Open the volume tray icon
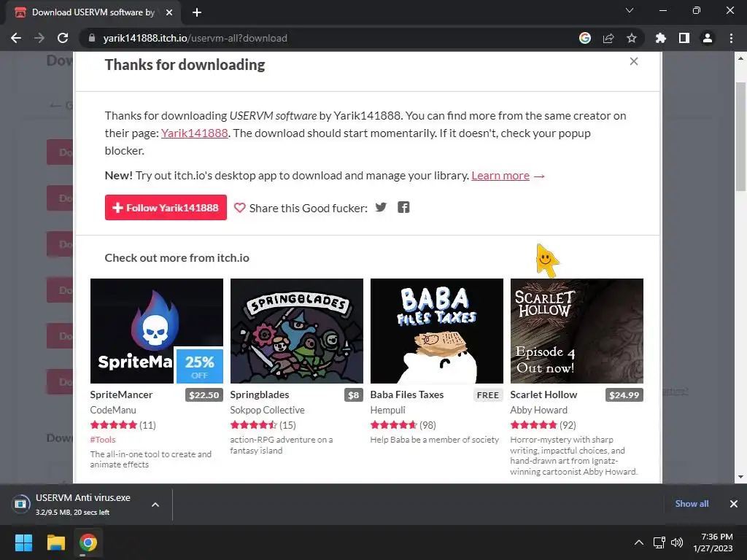Image resolution: width=747 pixels, height=560 pixels. [676, 542]
